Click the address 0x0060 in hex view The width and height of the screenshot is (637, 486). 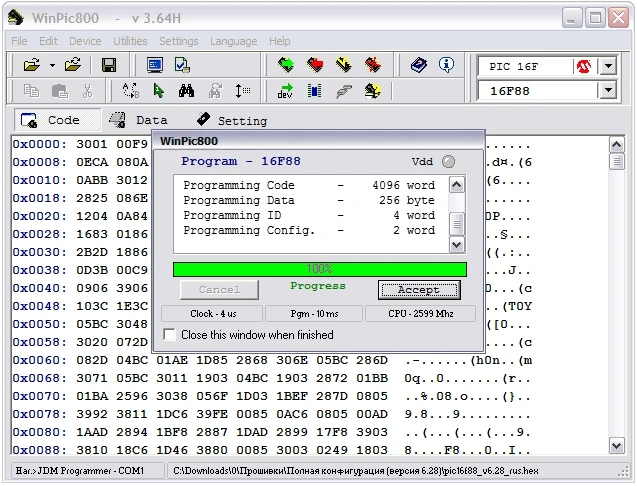[x=39, y=360]
